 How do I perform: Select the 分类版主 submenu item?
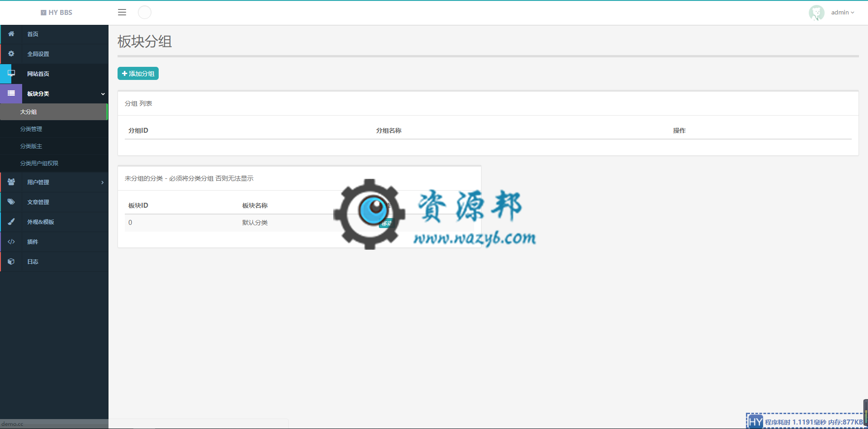pos(54,146)
